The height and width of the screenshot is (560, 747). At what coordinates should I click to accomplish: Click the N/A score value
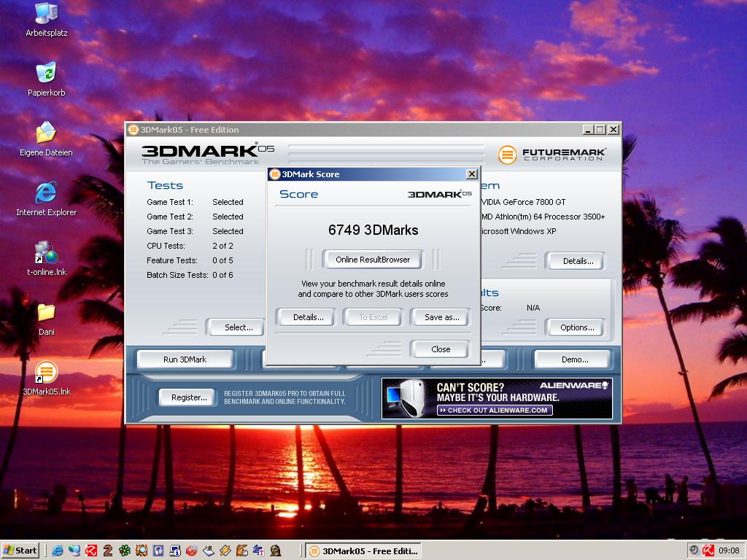pyautogui.click(x=533, y=308)
